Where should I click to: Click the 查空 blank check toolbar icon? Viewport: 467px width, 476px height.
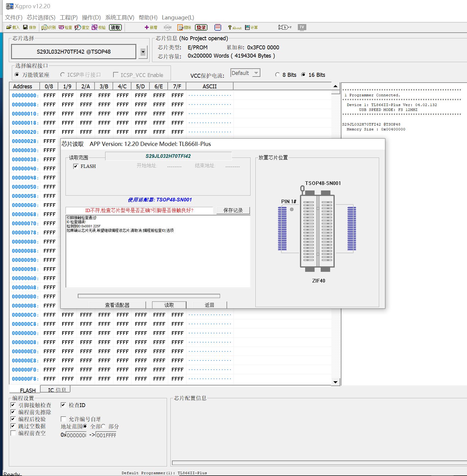click(82, 27)
